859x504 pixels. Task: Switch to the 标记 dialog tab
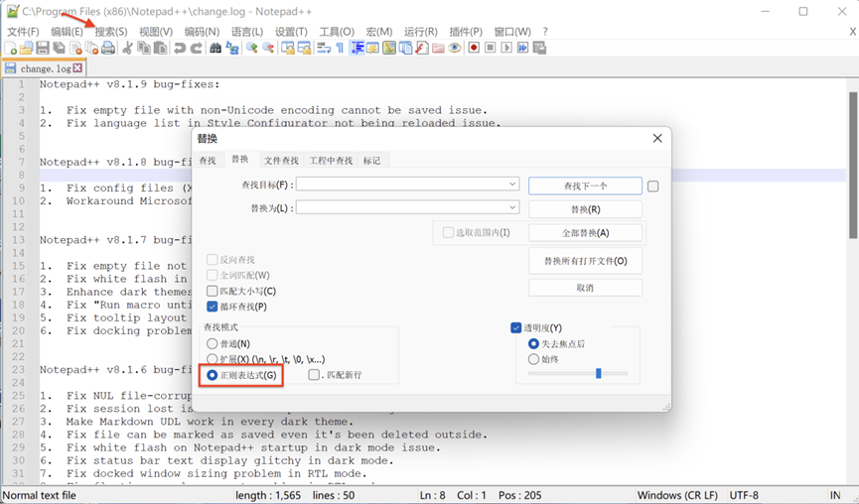click(x=372, y=161)
